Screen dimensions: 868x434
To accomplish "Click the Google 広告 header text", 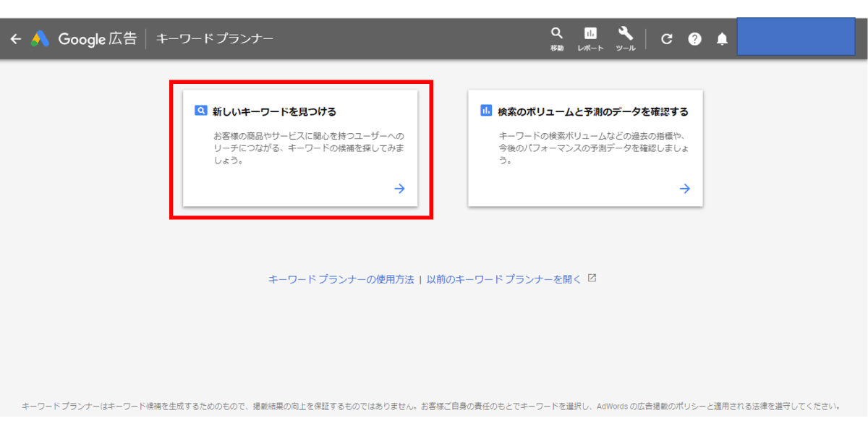I will click(x=97, y=39).
